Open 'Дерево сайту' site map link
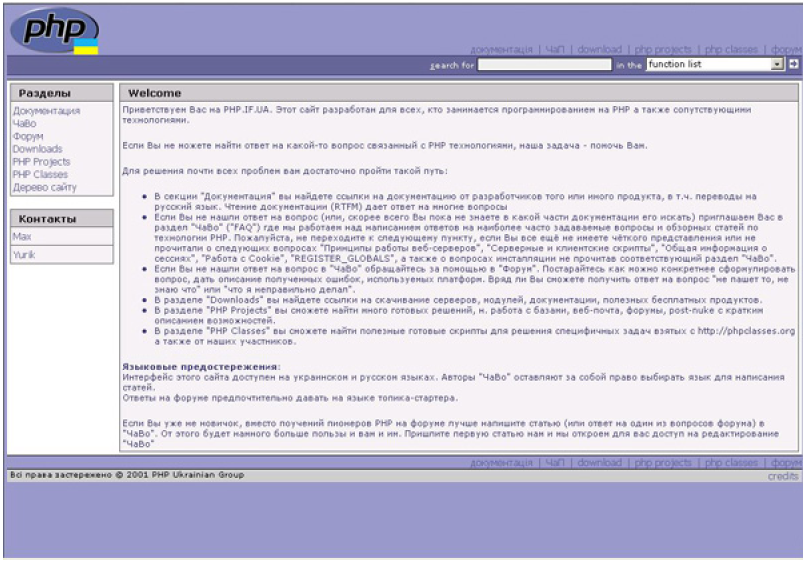This screenshot has height=562, width=806. 45,187
